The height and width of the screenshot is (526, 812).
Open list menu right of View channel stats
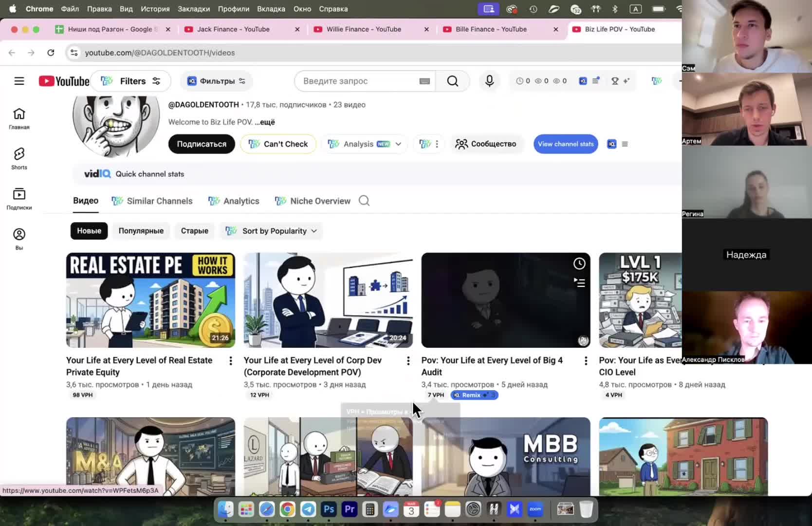(x=625, y=144)
